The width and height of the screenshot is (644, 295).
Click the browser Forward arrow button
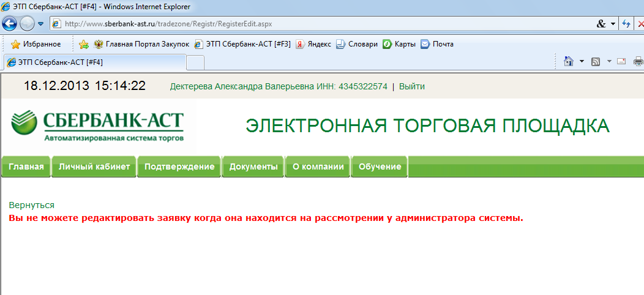27,24
